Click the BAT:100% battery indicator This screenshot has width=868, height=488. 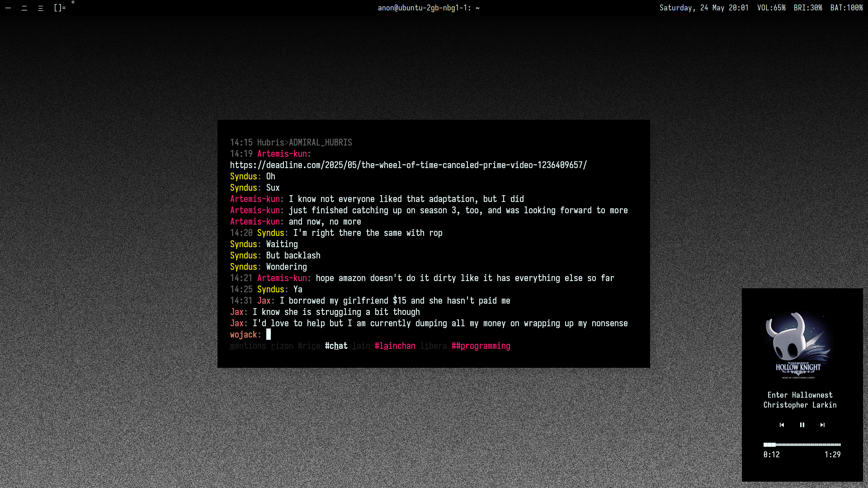coord(846,8)
